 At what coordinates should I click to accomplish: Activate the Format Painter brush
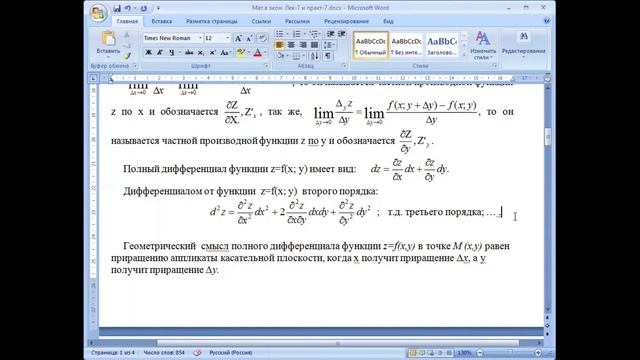click(127, 56)
